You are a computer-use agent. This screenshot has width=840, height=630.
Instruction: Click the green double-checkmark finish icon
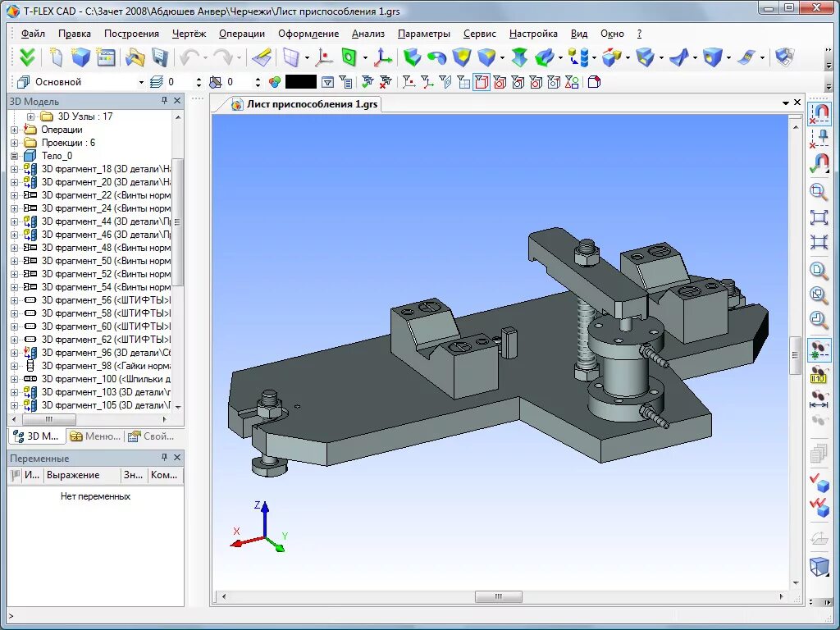point(25,57)
